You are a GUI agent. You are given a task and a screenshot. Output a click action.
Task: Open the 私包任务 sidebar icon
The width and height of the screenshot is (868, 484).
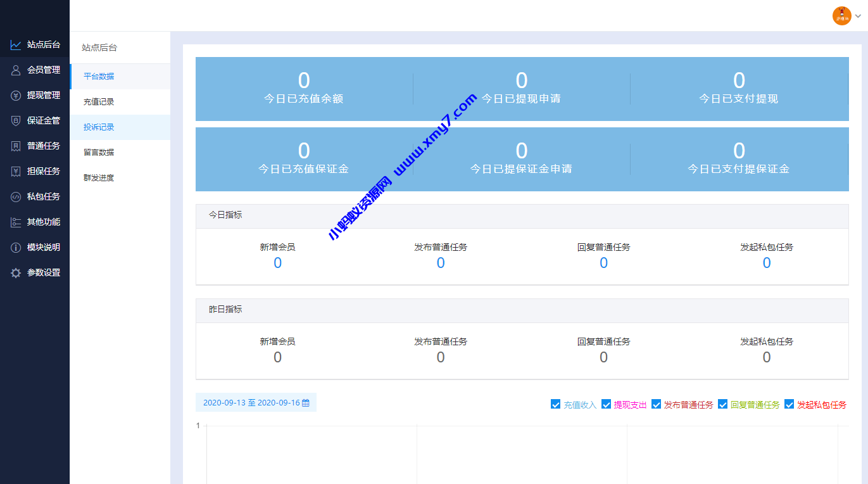tap(16, 196)
